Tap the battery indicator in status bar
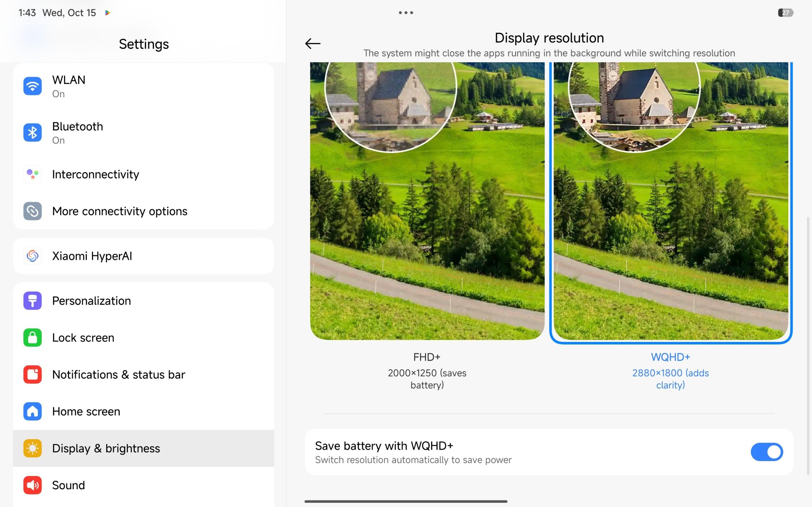812x507 pixels. [x=785, y=13]
